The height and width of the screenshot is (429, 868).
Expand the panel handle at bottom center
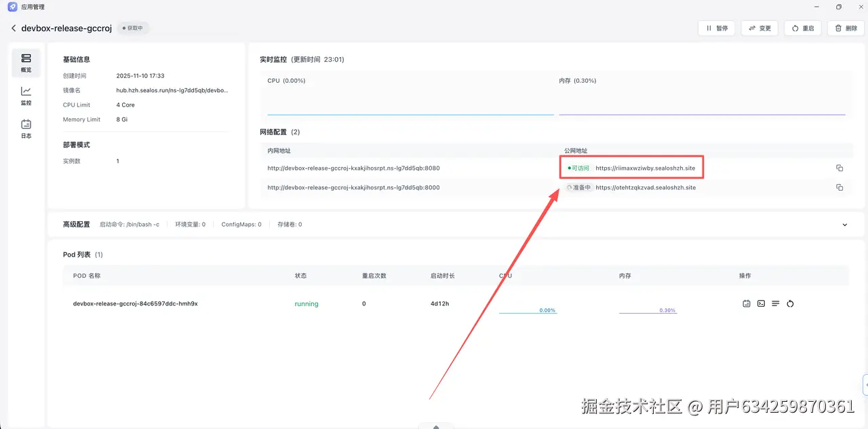point(436,426)
